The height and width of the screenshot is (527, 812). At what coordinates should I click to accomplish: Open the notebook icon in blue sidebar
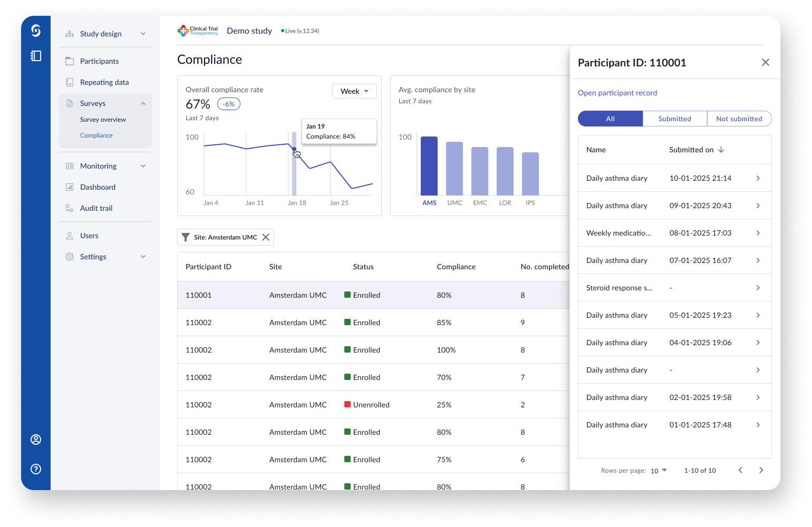coord(36,56)
